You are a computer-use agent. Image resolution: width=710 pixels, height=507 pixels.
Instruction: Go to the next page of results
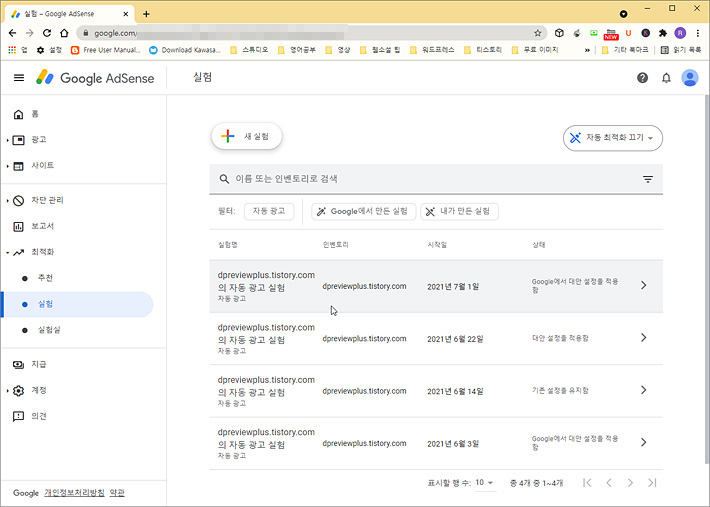click(x=630, y=483)
